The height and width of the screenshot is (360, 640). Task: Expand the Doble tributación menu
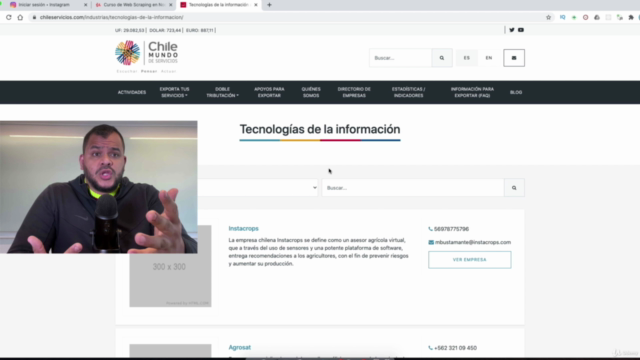[x=222, y=92]
